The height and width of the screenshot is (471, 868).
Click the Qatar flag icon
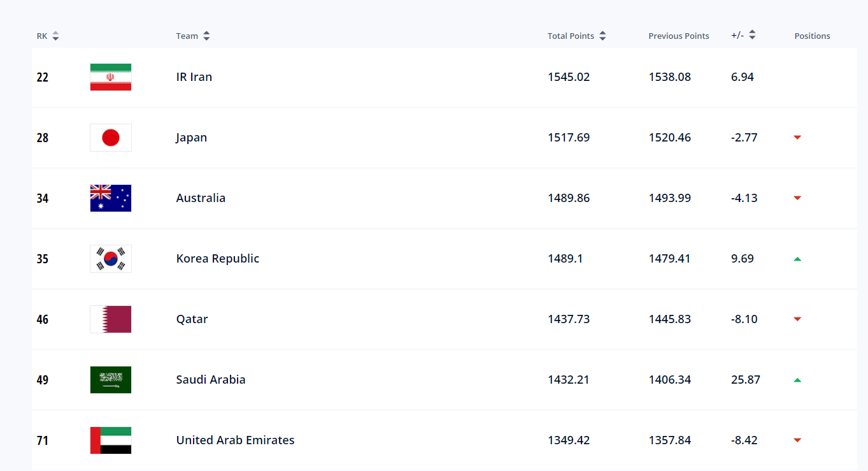pyautogui.click(x=111, y=319)
